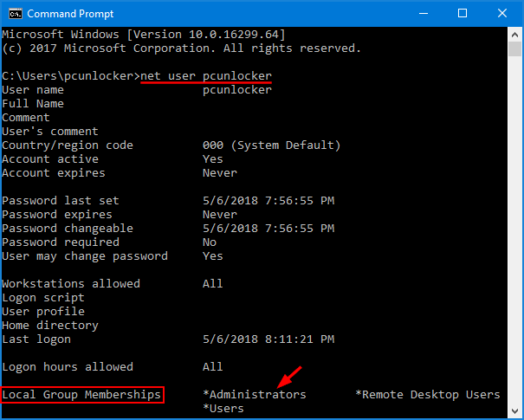
Task: Click the '*Users' group entry
Action: pyautogui.click(x=223, y=409)
